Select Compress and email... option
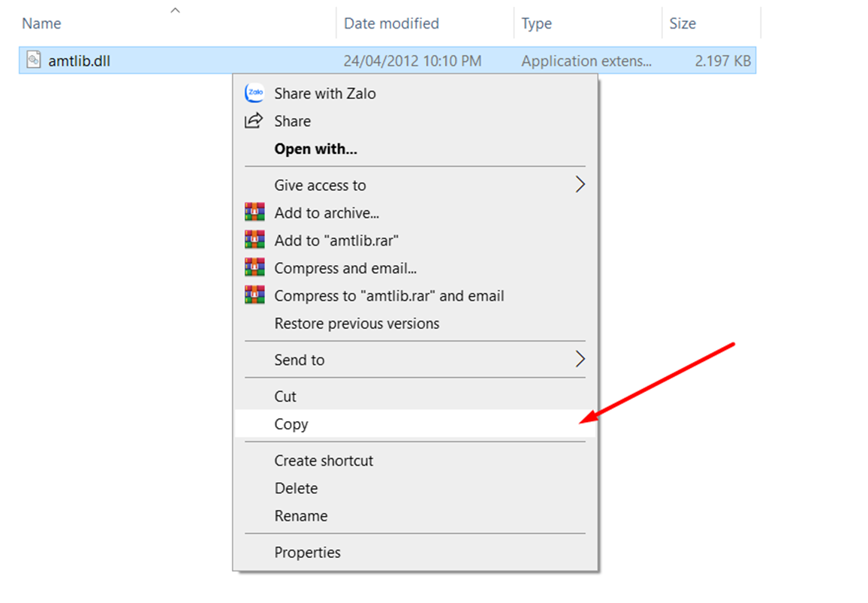This screenshot has width=868, height=603. tap(415, 268)
